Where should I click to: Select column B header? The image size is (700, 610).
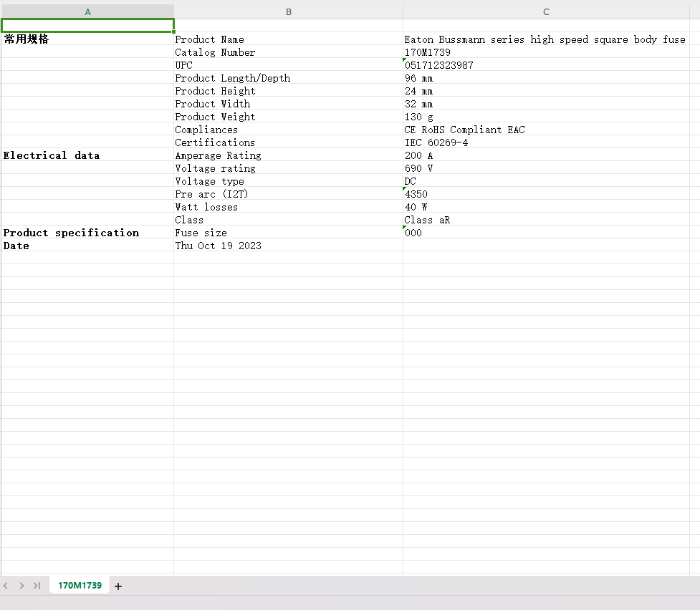coord(289,11)
